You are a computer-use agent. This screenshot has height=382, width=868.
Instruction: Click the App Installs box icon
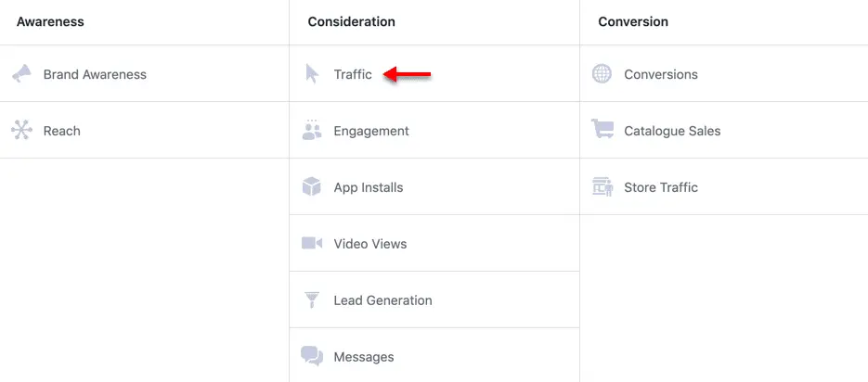coord(312,187)
